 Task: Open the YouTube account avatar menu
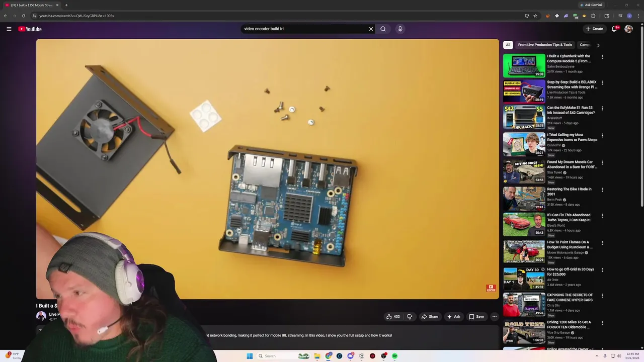click(628, 29)
